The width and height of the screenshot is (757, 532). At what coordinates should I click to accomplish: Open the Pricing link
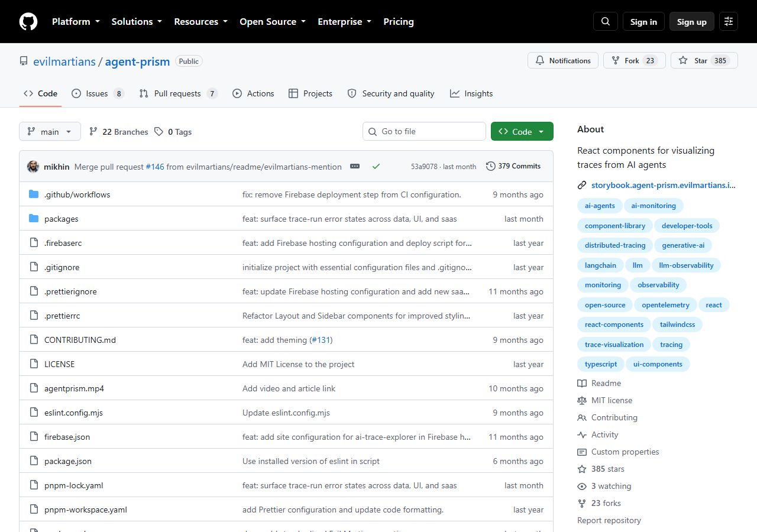pos(399,21)
